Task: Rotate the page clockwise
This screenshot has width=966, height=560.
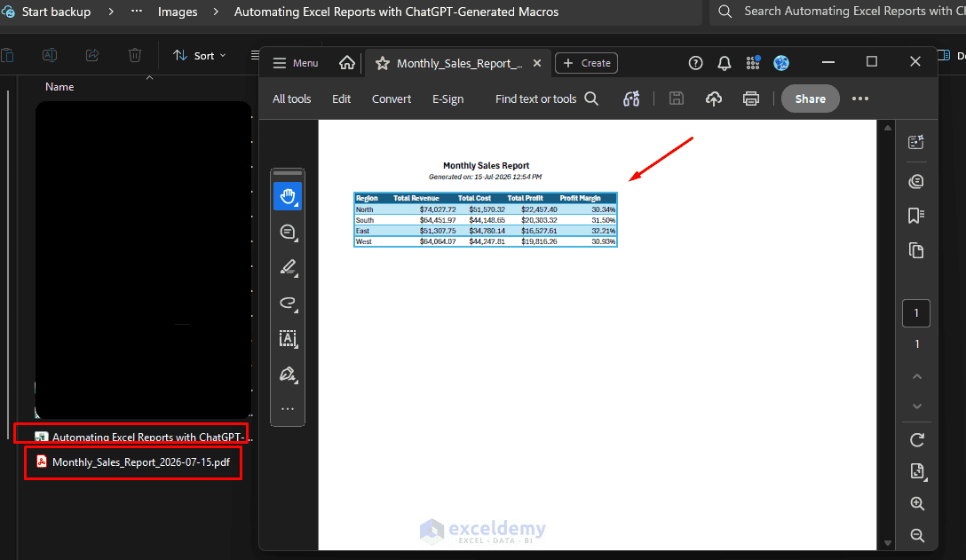Action: pyautogui.click(x=916, y=440)
